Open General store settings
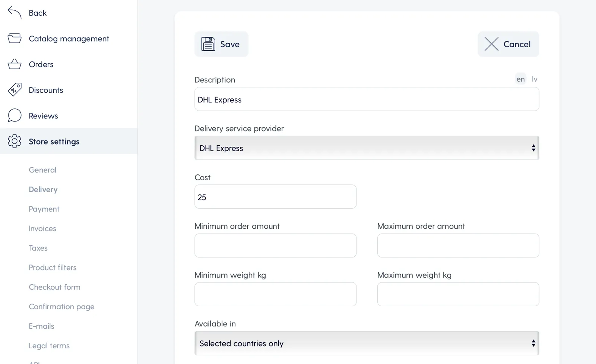Image resolution: width=596 pixels, height=364 pixels. pyautogui.click(x=42, y=170)
